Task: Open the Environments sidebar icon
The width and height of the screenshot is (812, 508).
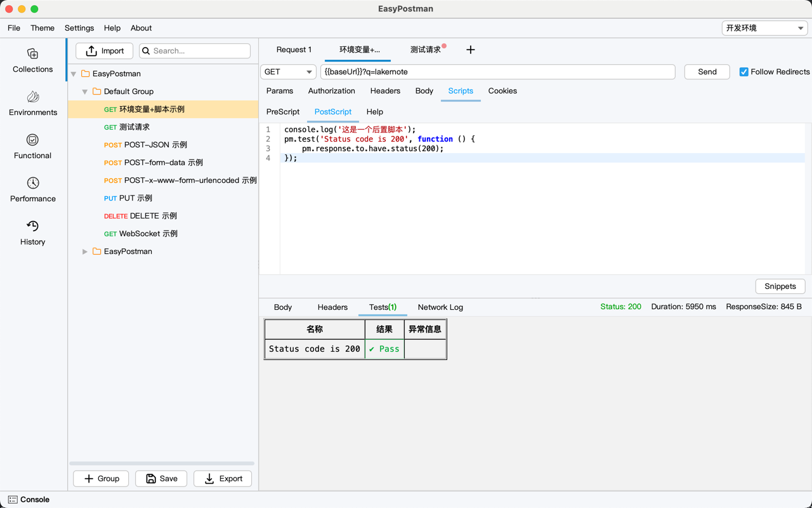Action: pyautogui.click(x=33, y=97)
